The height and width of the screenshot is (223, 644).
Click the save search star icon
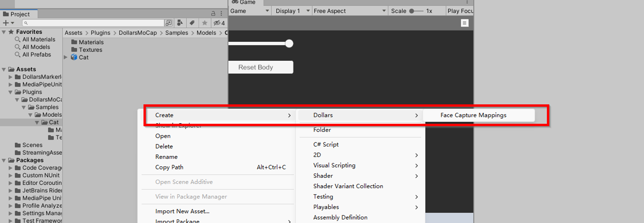coord(204,23)
